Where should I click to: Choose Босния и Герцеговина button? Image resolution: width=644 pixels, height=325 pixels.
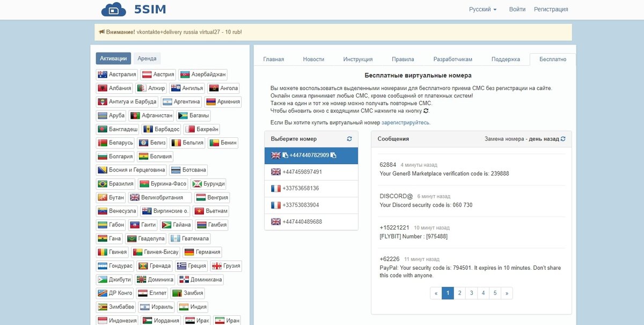131,170
